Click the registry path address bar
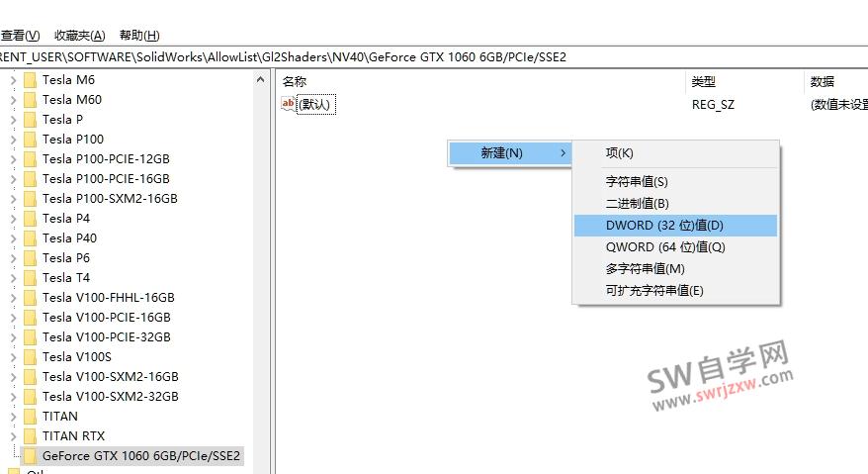This screenshot has width=868, height=474. (x=434, y=57)
